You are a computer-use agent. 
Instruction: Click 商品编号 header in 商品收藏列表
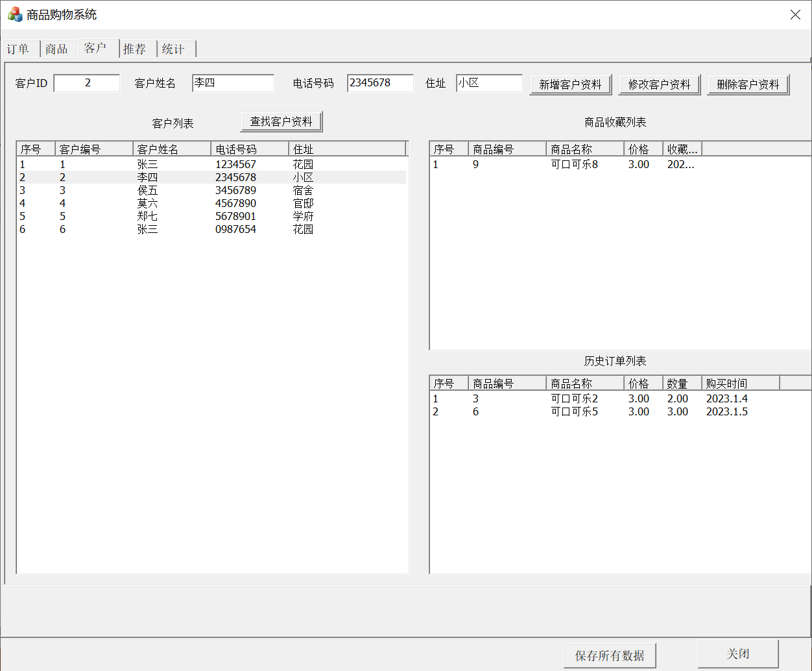507,149
